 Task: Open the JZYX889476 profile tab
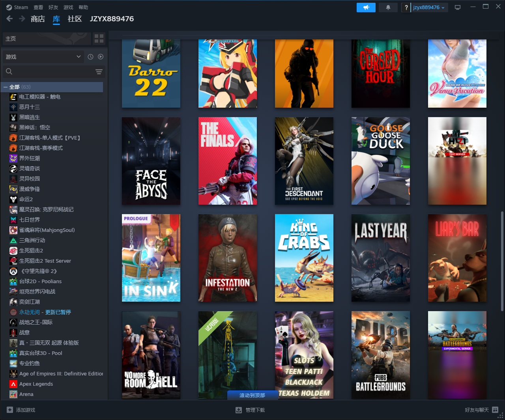112,19
